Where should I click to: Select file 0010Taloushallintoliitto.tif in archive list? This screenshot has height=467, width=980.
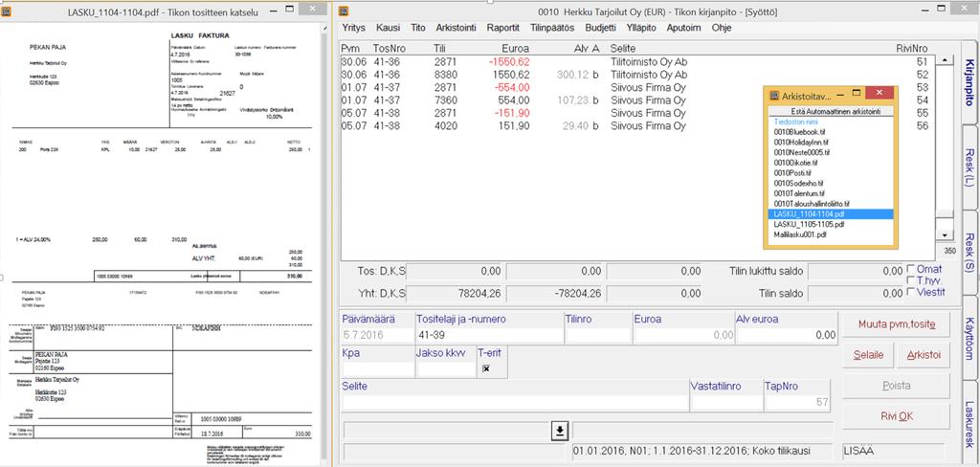coord(811,204)
